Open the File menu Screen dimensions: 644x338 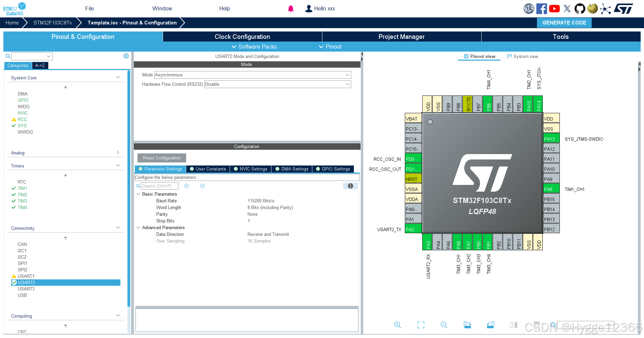click(x=90, y=8)
